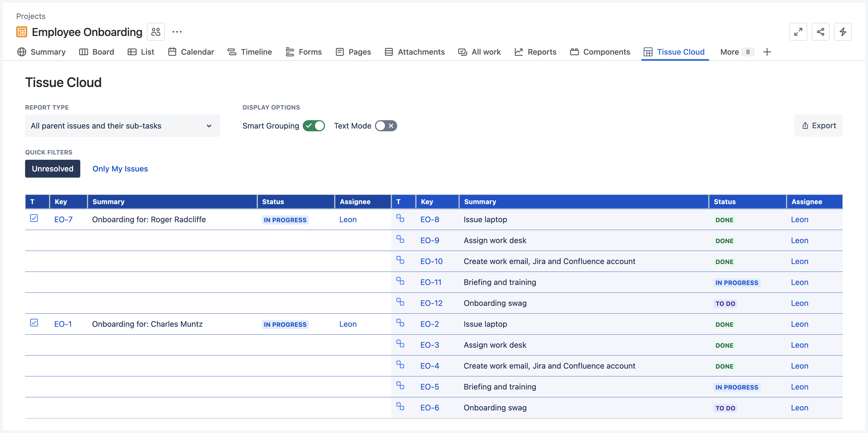The width and height of the screenshot is (868, 433).
Task: Click the checked task icon for EO-7
Action: (x=34, y=218)
